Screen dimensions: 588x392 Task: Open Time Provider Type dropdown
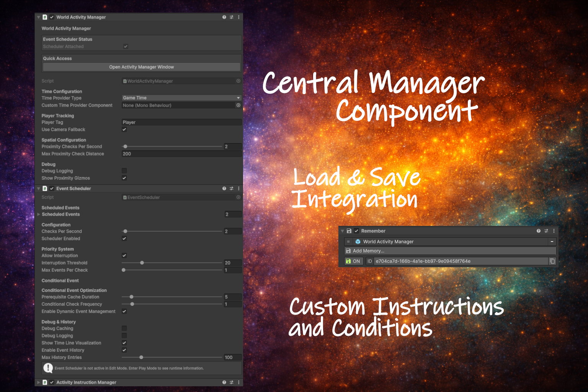pyautogui.click(x=181, y=98)
